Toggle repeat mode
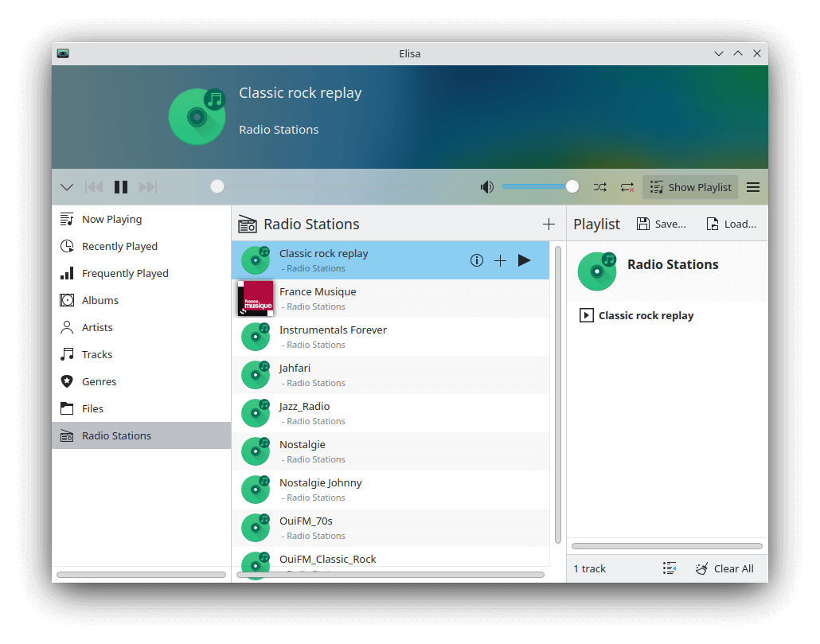This screenshot has width=820, height=644. click(x=627, y=187)
